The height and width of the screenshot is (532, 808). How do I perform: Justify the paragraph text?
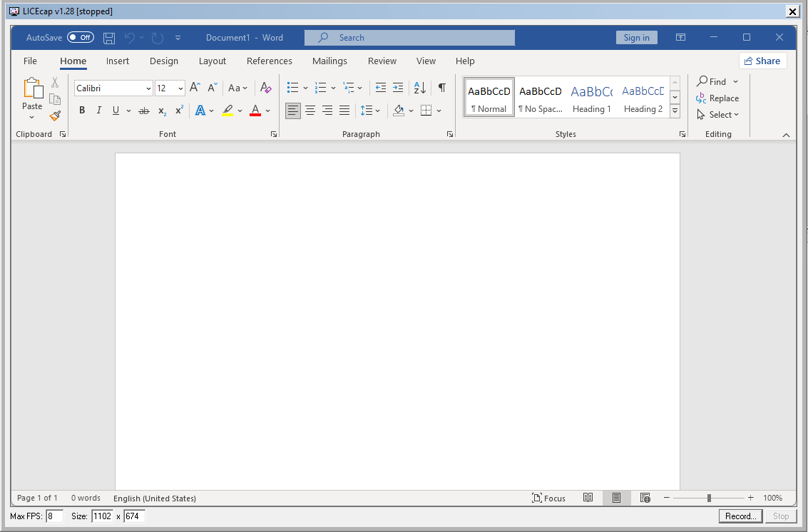(x=344, y=111)
